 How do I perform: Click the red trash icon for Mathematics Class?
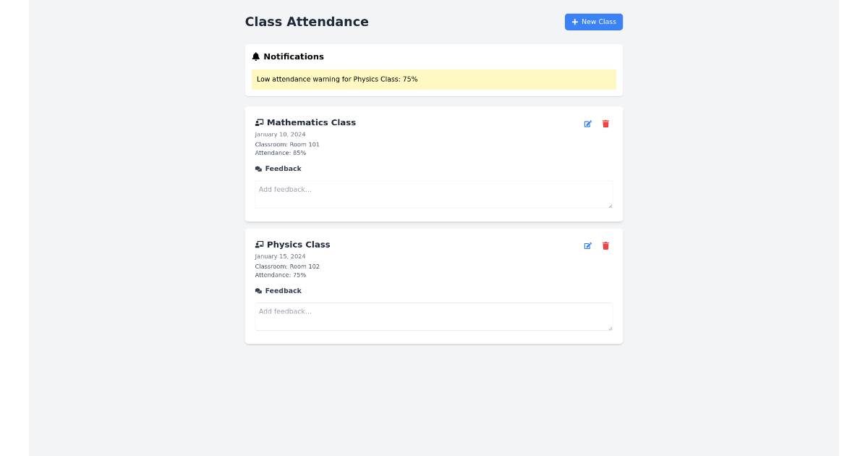coord(605,124)
